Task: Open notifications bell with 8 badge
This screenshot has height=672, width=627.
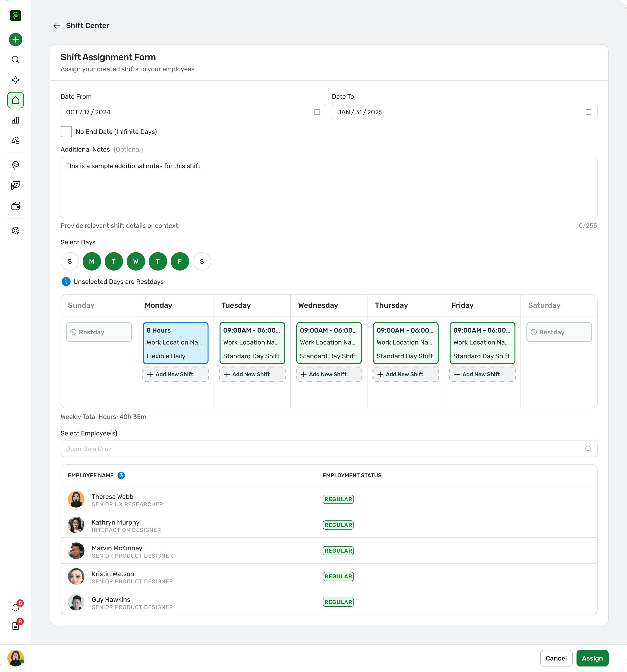Action: coord(16,607)
